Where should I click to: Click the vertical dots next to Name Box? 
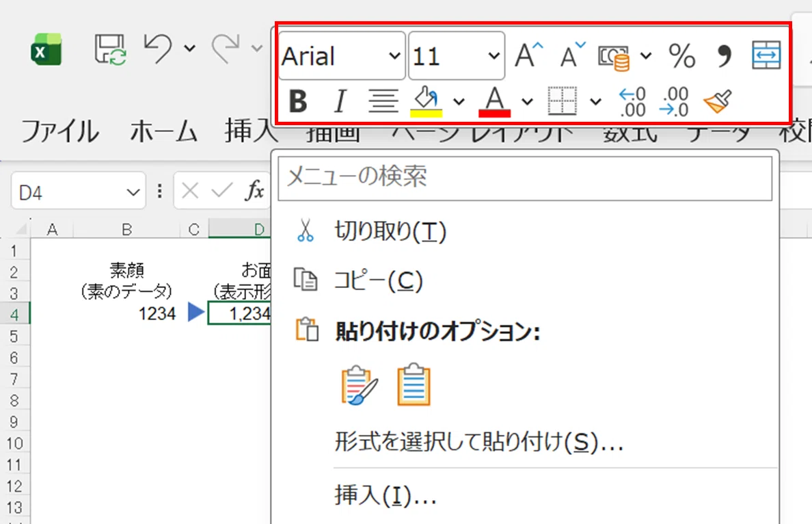tap(159, 192)
